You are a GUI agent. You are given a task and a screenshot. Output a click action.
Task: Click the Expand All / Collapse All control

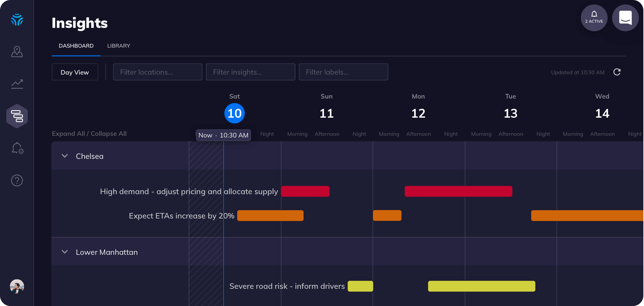89,134
